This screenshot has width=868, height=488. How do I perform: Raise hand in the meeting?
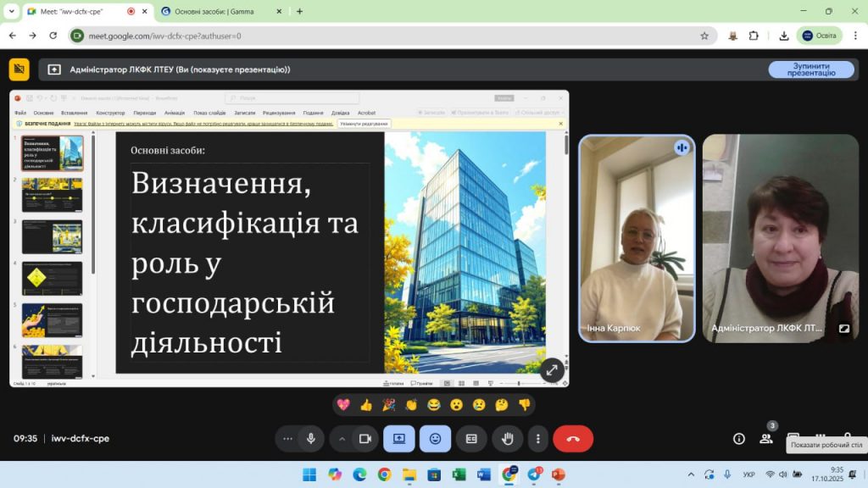(x=508, y=439)
